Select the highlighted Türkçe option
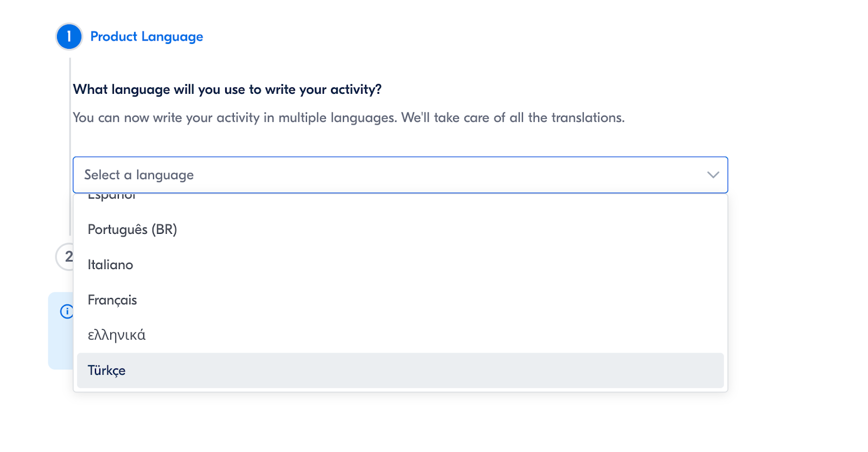 107,371
